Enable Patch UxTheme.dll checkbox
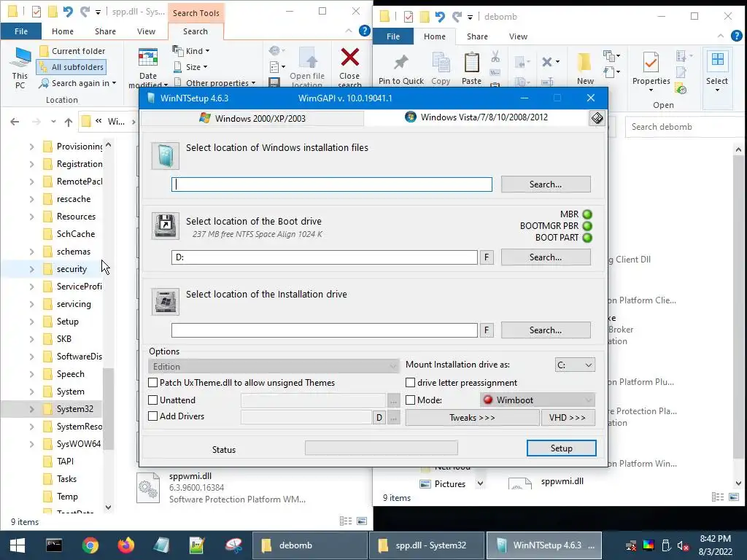The width and height of the screenshot is (747, 560). click(x=153, y=382)
